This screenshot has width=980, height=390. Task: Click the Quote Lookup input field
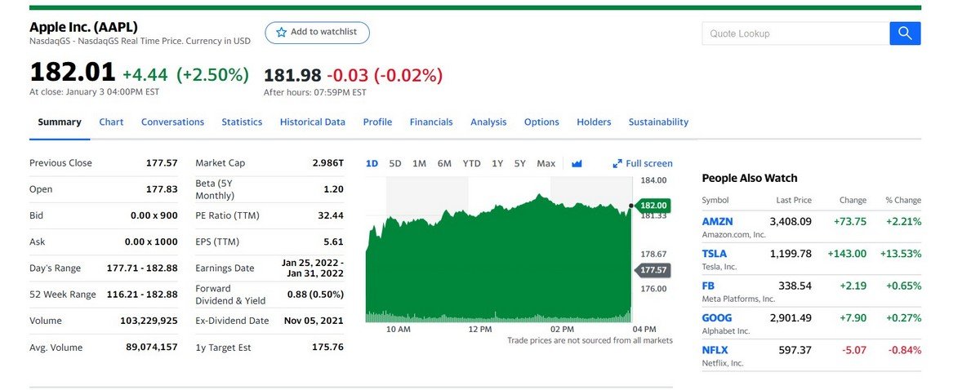click(795, 33)
